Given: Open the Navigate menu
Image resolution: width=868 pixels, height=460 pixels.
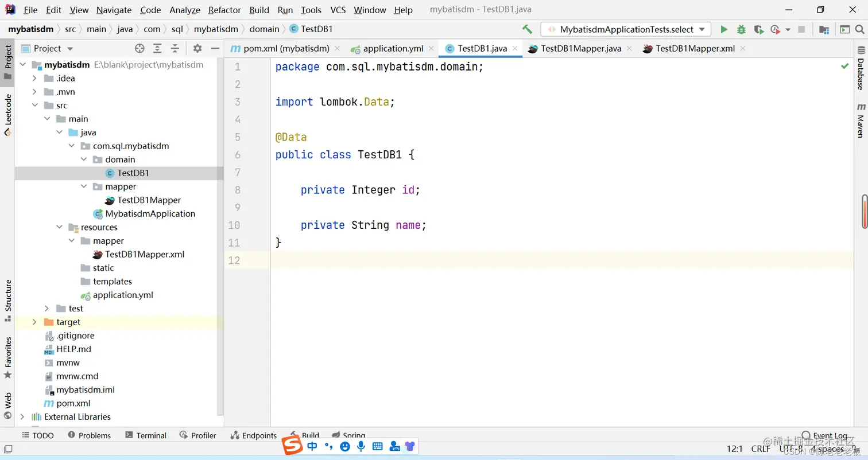Looking at the screenshot, I should click(x=114, y=10).
